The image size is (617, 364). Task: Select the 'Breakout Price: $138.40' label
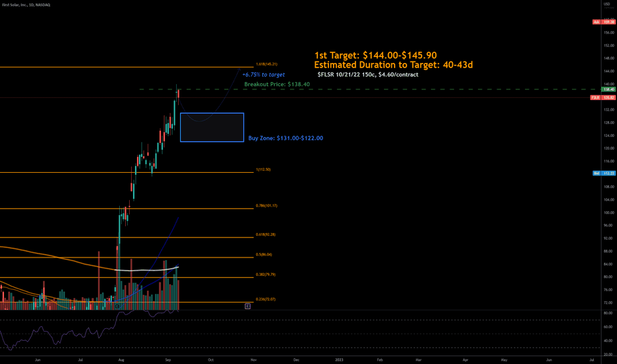pyautogui.click(x=277, y=84)
